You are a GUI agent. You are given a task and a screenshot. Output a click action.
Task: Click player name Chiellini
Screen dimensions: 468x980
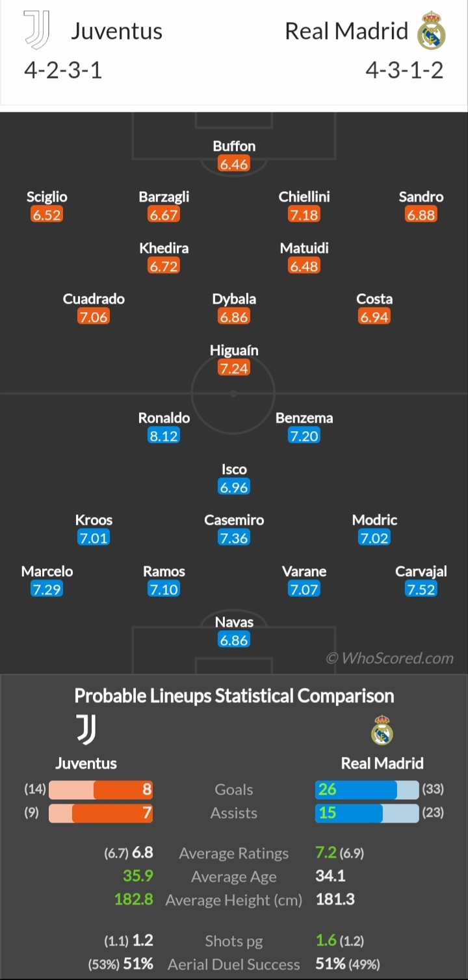pos(304,196)
